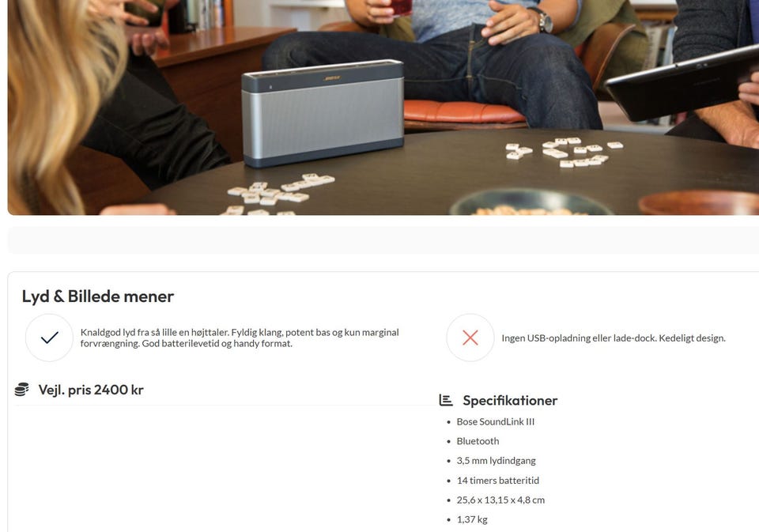Click the Vejl. pris 2400 kr text
The image size is (759, 532).
pyautogui.click(x=91, y=390)
